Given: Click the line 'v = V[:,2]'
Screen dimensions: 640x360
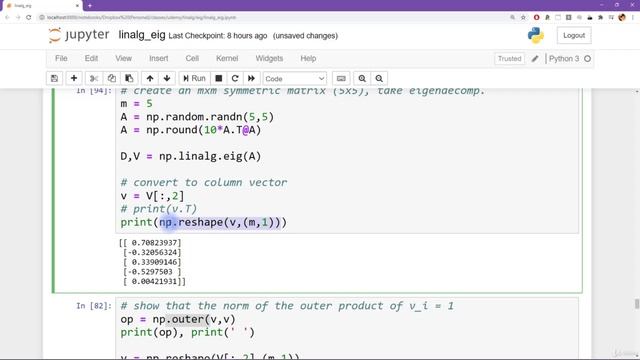Looking at the screenshot, I should (x=152, y=196).
